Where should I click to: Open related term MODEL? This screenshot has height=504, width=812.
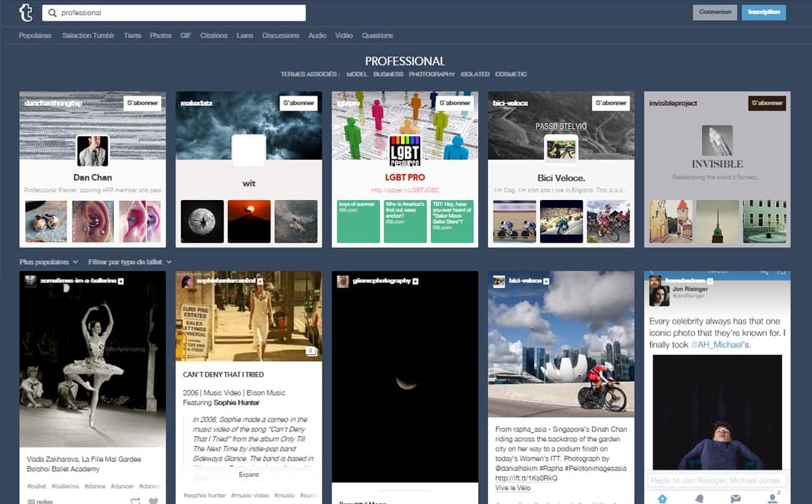pos(357,75)
